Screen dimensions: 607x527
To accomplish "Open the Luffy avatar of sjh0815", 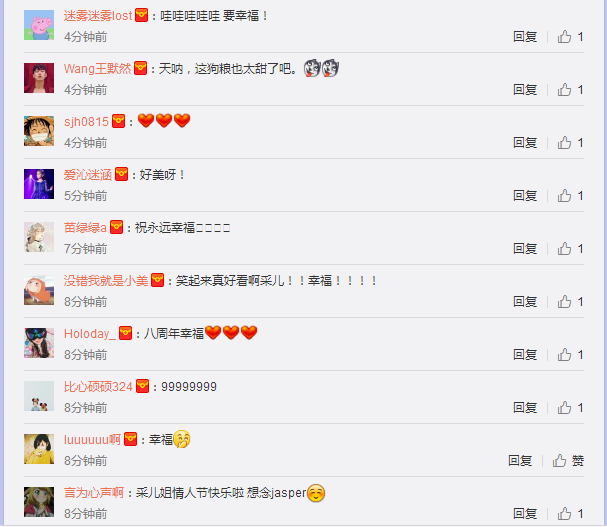I will tap(39, 131).
